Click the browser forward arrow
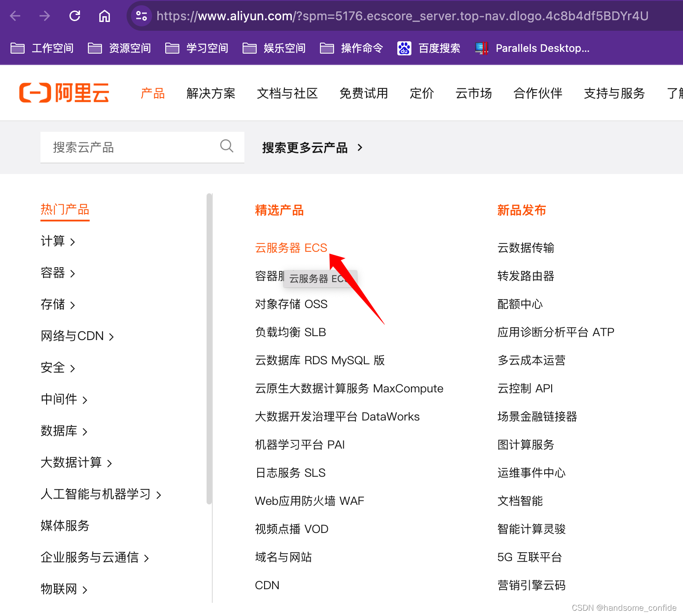Screen dimensions: 683x616 point(45,16)
